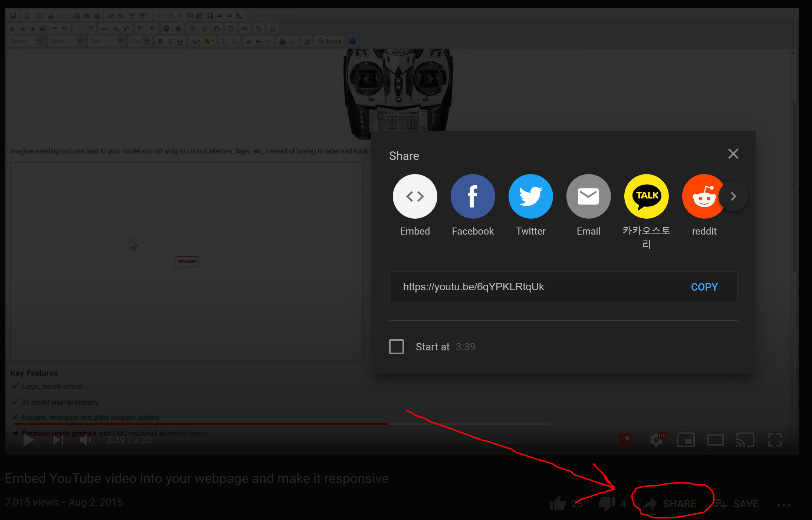Click the omega special character icon
This screenshot has width=812, height=520.
(217, 28)
